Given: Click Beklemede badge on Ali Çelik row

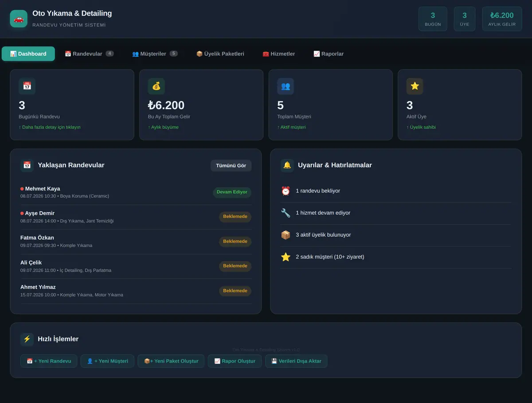Looking at the screenshot, I should (x=235, y=266).
